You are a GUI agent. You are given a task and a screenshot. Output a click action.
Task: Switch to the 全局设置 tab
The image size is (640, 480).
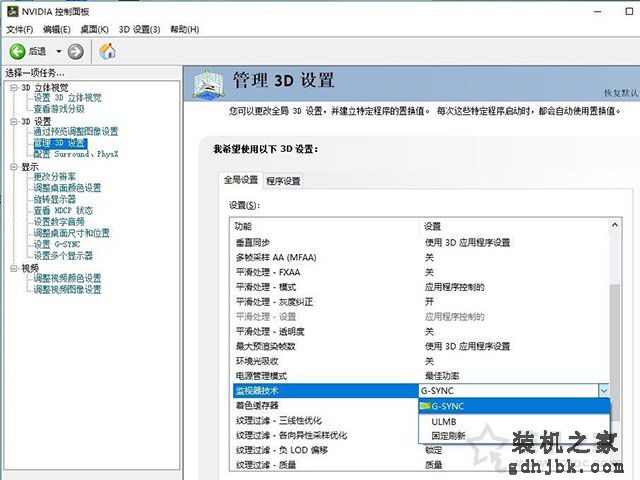click(x=241, y=180)
